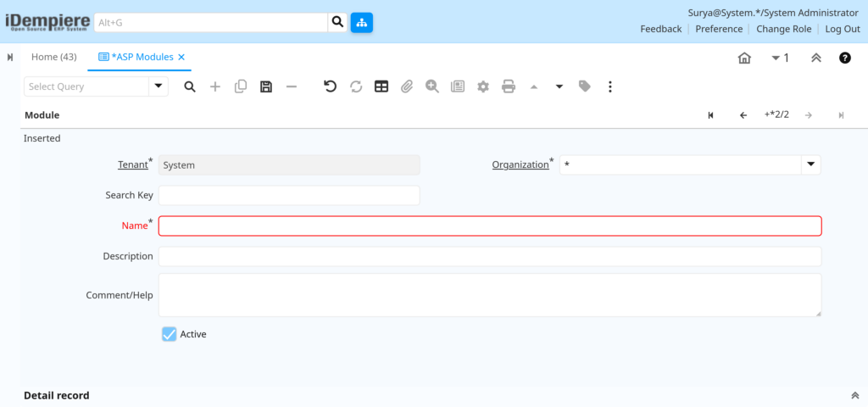
Task: Click the Change Role link
Action: click(784, 29)
